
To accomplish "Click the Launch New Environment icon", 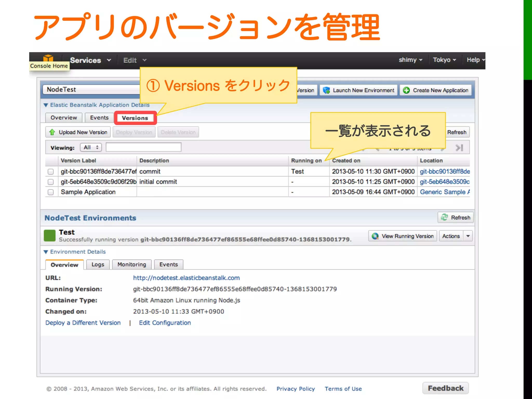I will (x=326, y=90).
